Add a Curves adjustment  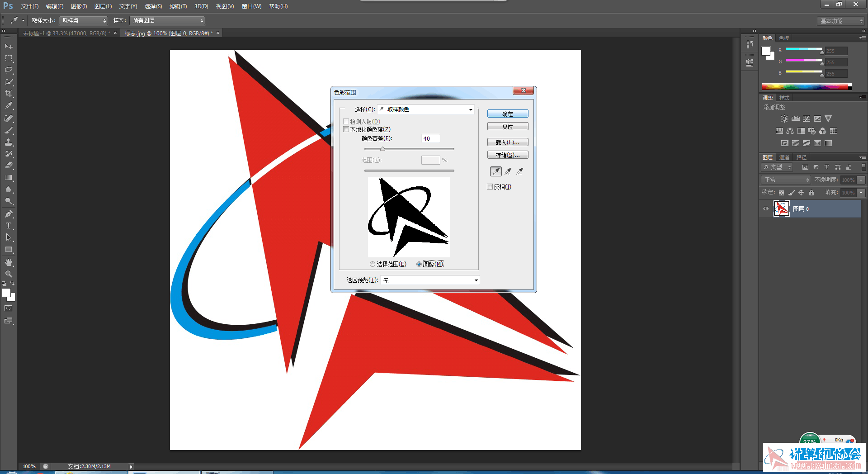[807, 119]
